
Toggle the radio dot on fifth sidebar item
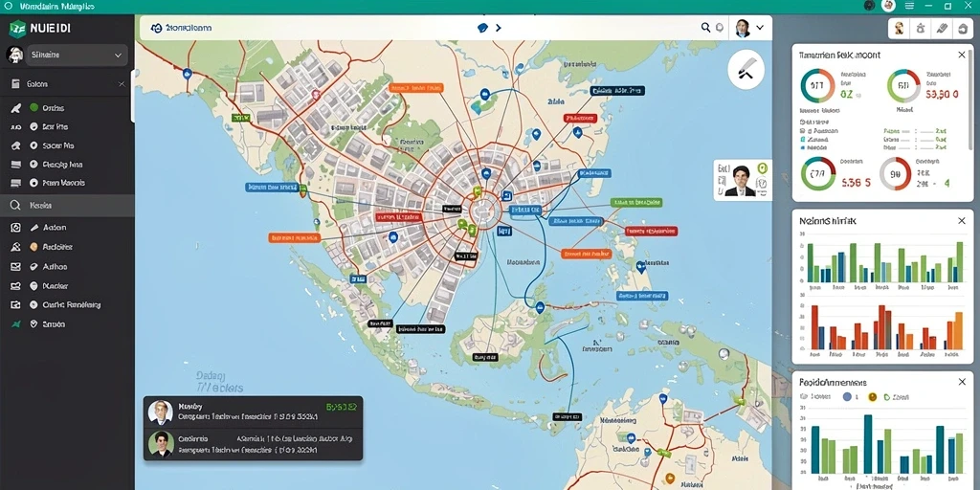33,183
